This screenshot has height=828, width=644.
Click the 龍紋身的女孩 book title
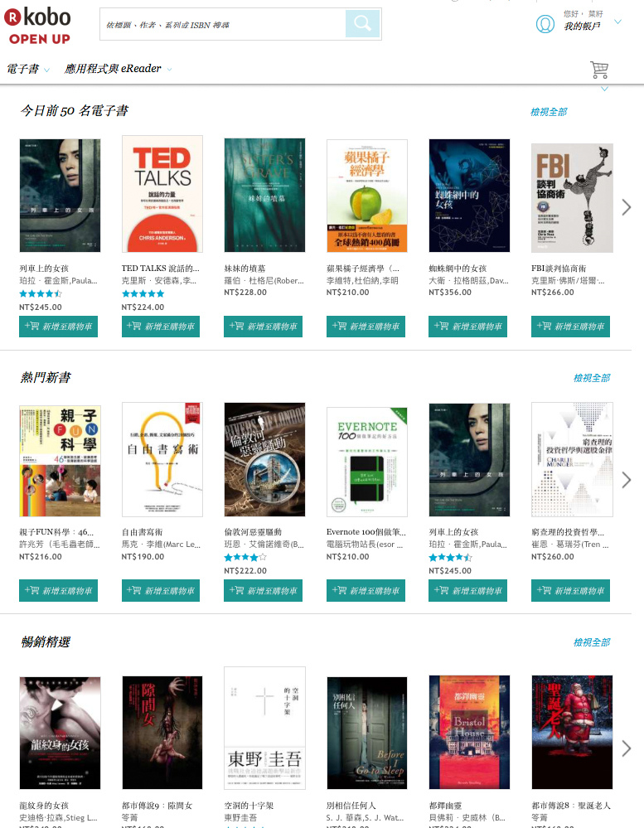coord(44,806)
